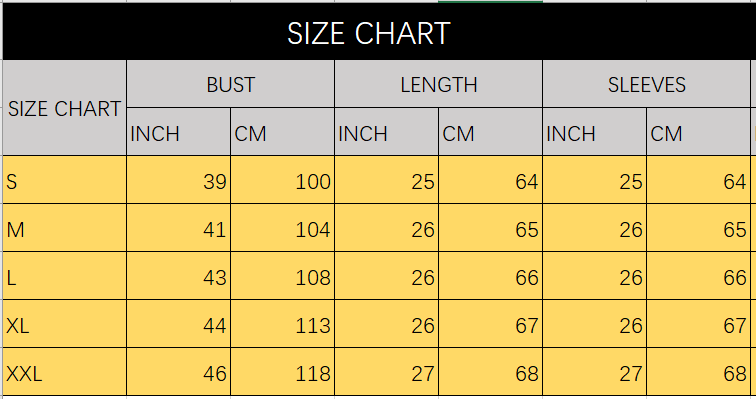
Task: Click the size M row label
Action: point(64,228)
